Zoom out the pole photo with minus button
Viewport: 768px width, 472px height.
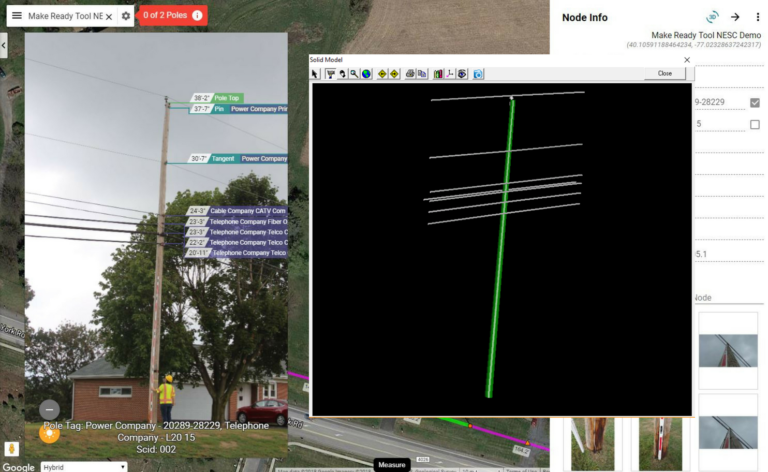coord(49,409)
